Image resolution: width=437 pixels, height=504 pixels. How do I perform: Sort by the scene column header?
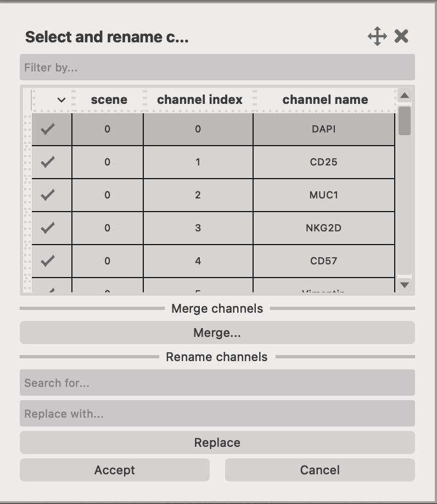pyautogui.click(x=109, y=100)
